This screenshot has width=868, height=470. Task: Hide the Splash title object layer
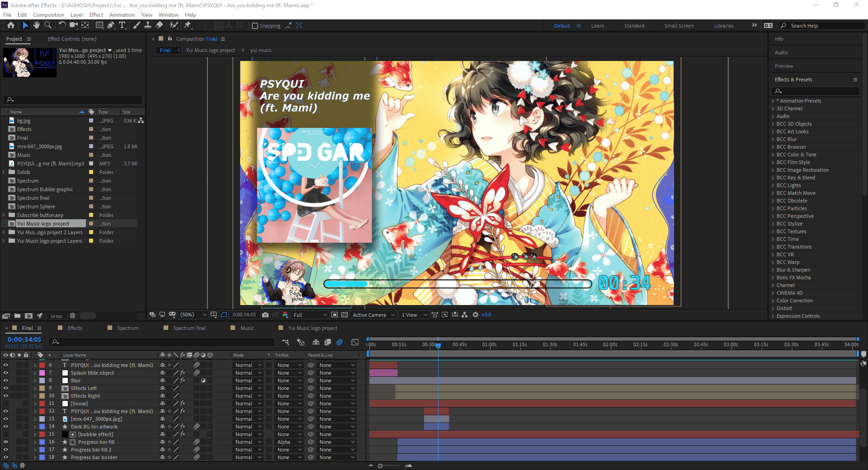6,372
